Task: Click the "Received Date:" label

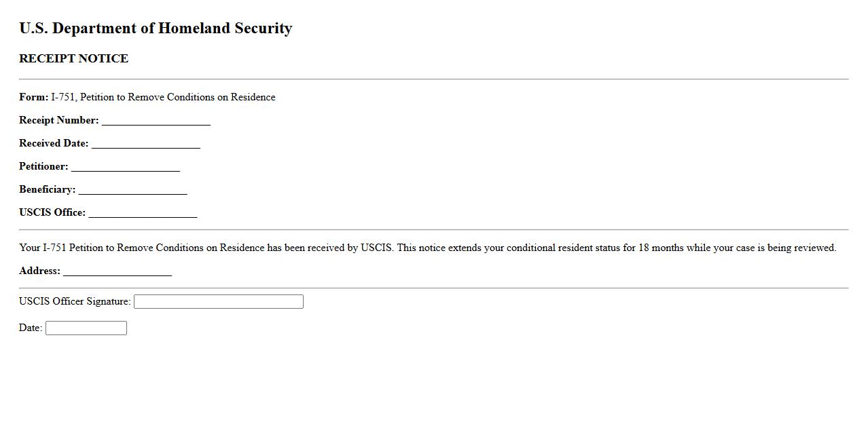Action: [x=54, y=143]
